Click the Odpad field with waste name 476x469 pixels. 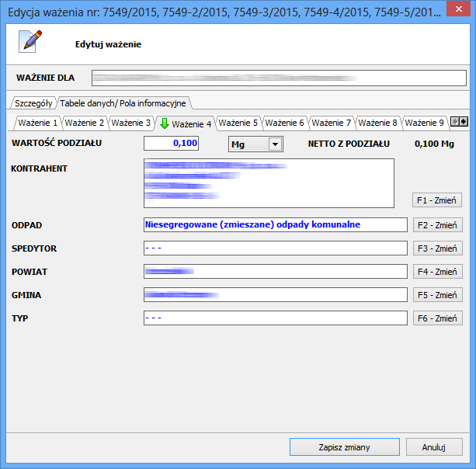275,224
